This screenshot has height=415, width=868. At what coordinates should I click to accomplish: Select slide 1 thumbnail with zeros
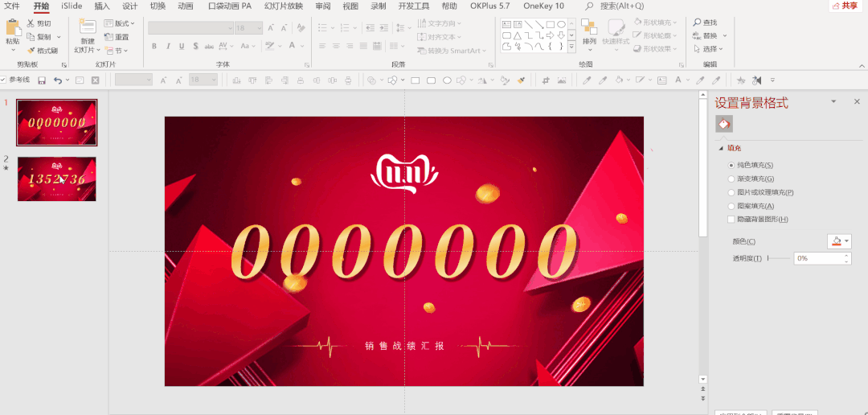click(x=56, y=122)
